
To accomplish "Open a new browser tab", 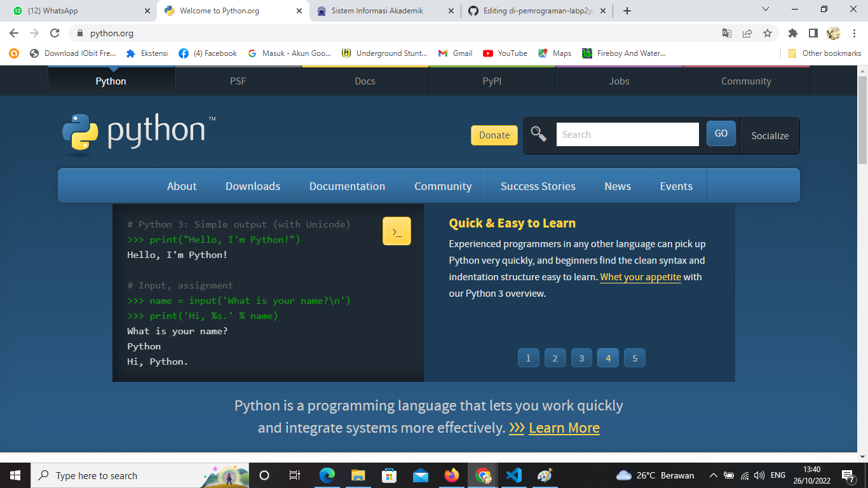I will [x=627, y=11].
